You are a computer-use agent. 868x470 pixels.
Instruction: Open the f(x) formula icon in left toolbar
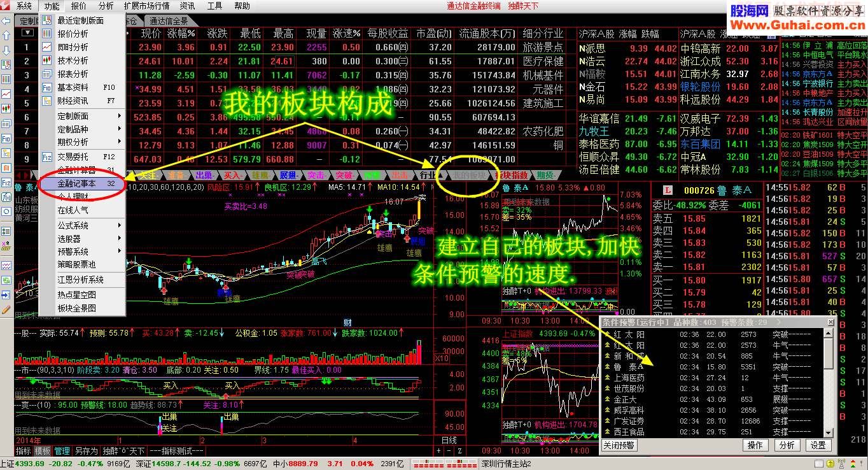click(6, 197)
